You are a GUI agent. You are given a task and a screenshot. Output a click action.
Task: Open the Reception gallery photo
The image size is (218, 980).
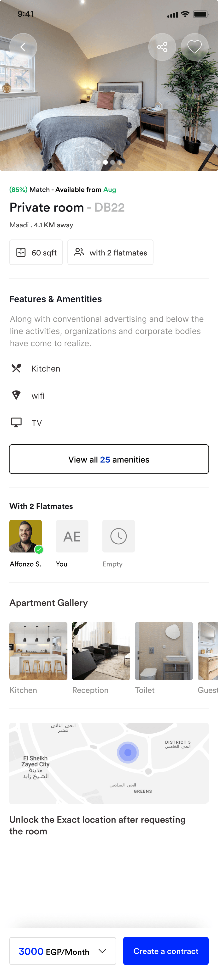pyautogui.click(x=101, y=651)
